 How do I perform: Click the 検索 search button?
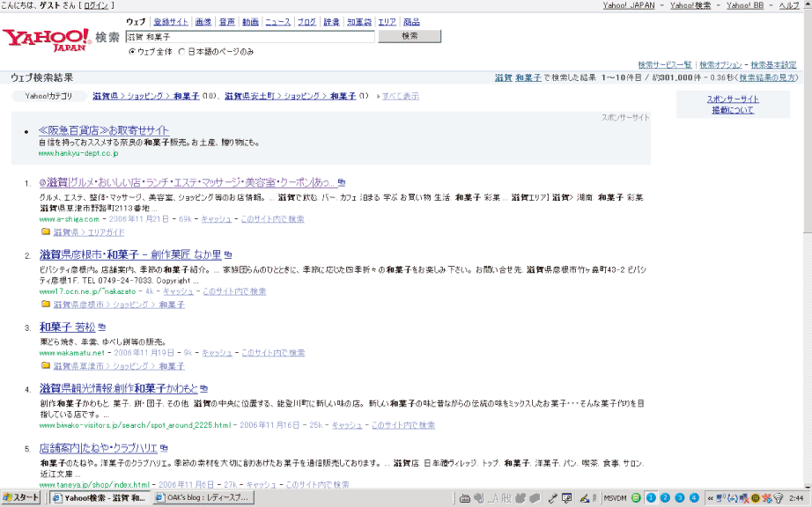point(410,36)
